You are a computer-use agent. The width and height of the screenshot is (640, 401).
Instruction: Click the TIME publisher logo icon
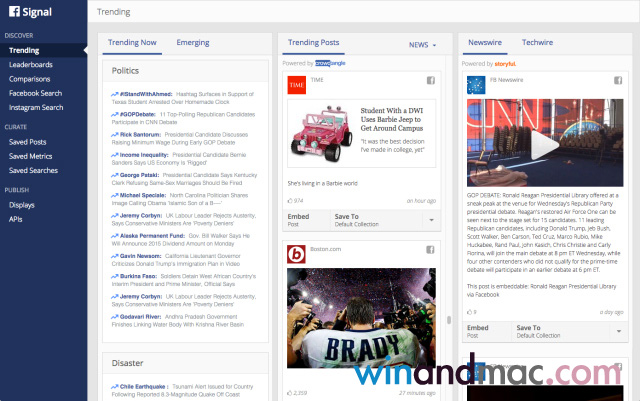tap(296, 86)
